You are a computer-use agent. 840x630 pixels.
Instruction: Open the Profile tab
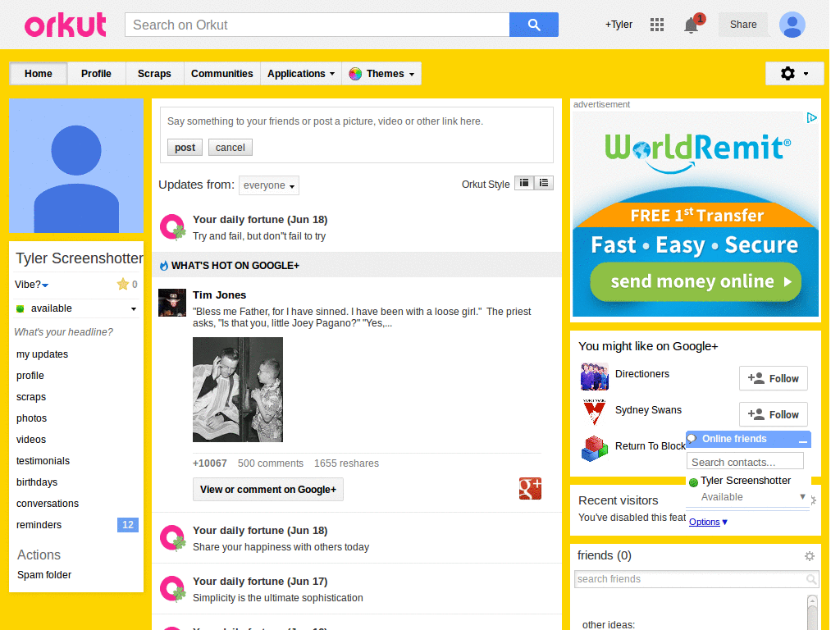click(97, 73)
